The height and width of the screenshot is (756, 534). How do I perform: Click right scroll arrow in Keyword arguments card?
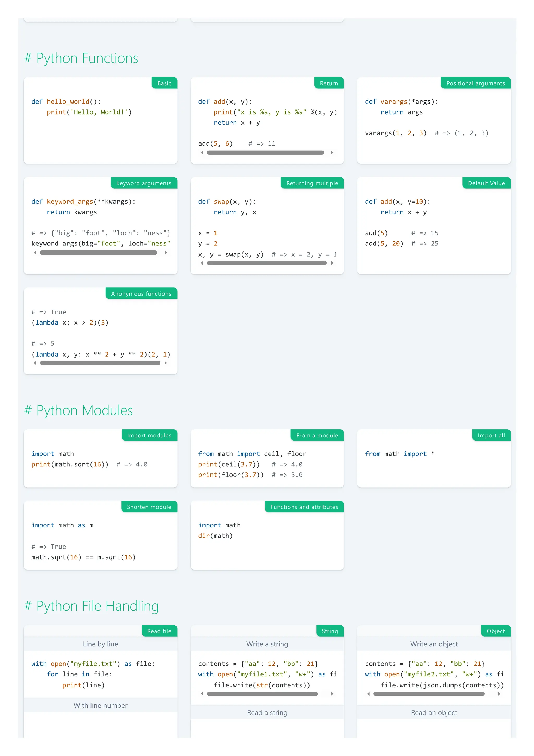point(166,253)
